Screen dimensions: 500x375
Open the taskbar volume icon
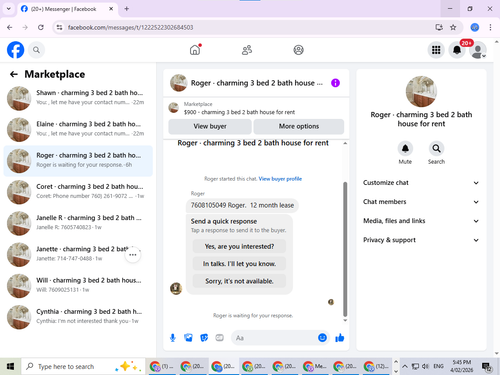(x=425, y=366)
